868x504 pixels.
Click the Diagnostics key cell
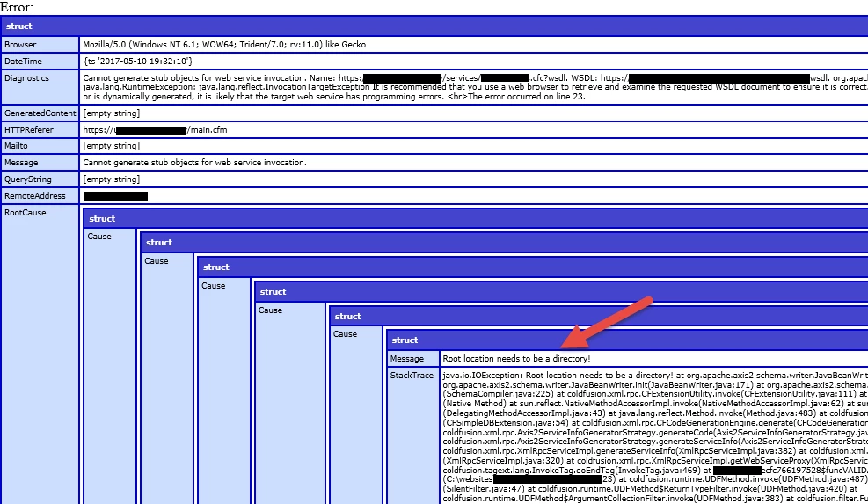click(40, 87)
